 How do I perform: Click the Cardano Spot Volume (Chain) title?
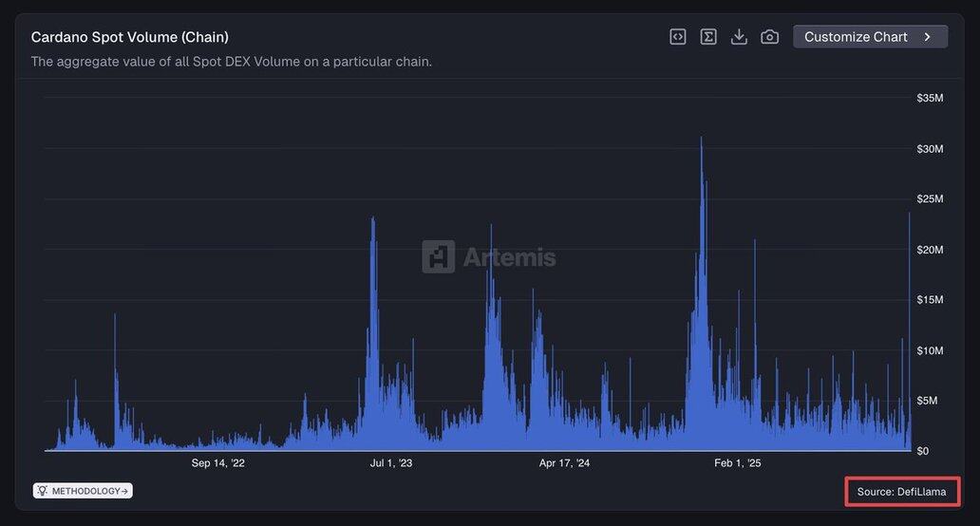[x=129, y=37]
